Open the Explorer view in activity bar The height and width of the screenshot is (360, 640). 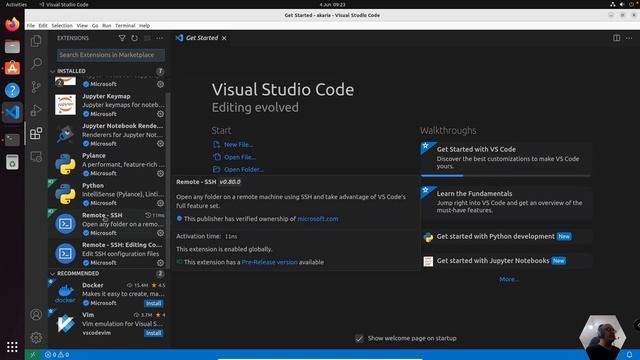coord(36,41)
